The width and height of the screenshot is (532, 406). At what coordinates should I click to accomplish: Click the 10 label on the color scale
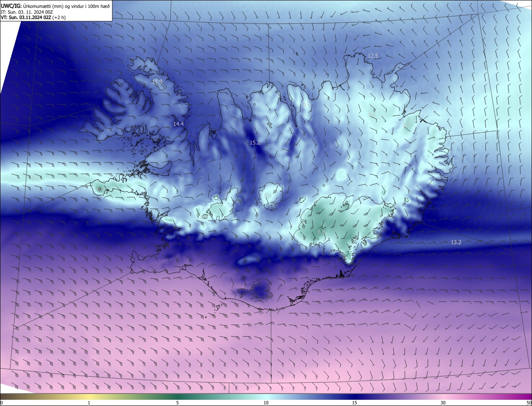(x=266, y=403)
